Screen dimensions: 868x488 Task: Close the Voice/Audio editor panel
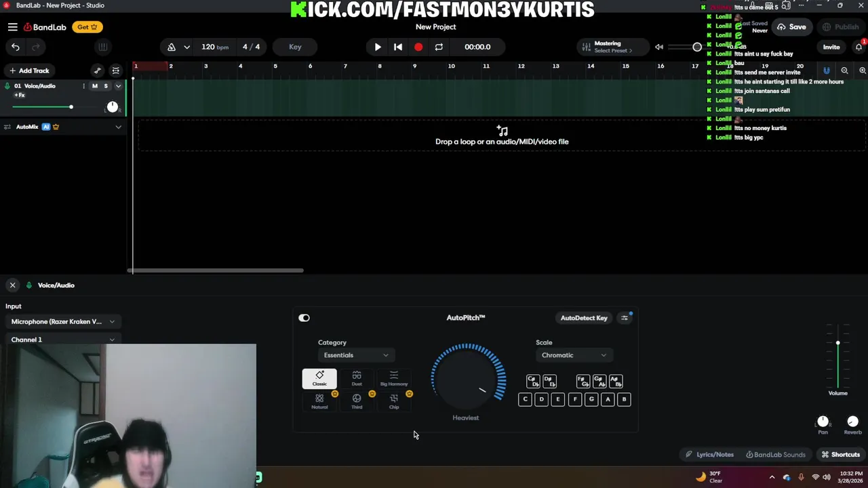12,285
